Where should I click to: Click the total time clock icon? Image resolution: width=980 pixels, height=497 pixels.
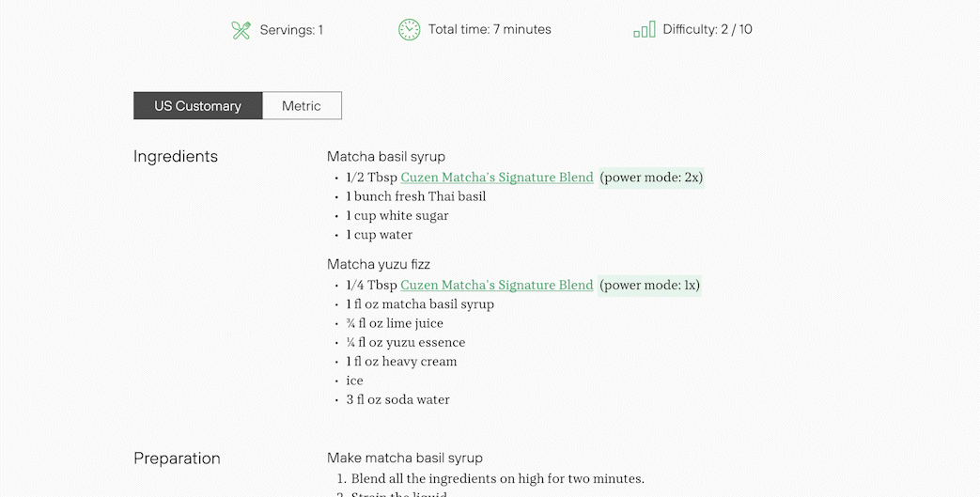pyautogui.click(x=410, y=29)
